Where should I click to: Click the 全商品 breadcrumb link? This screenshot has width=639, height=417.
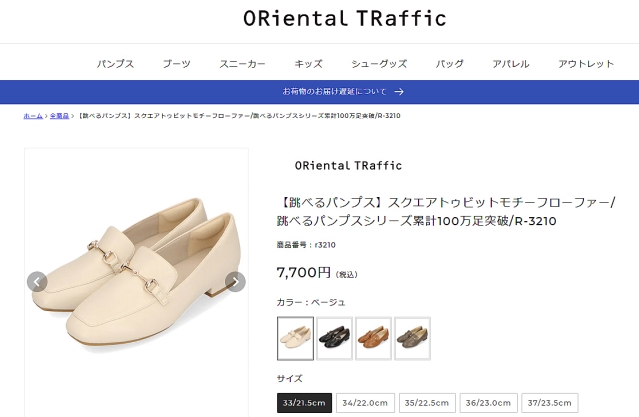60,116
